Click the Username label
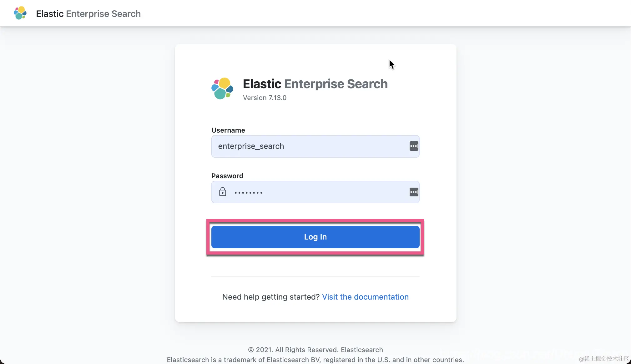 tap(228, 130)
